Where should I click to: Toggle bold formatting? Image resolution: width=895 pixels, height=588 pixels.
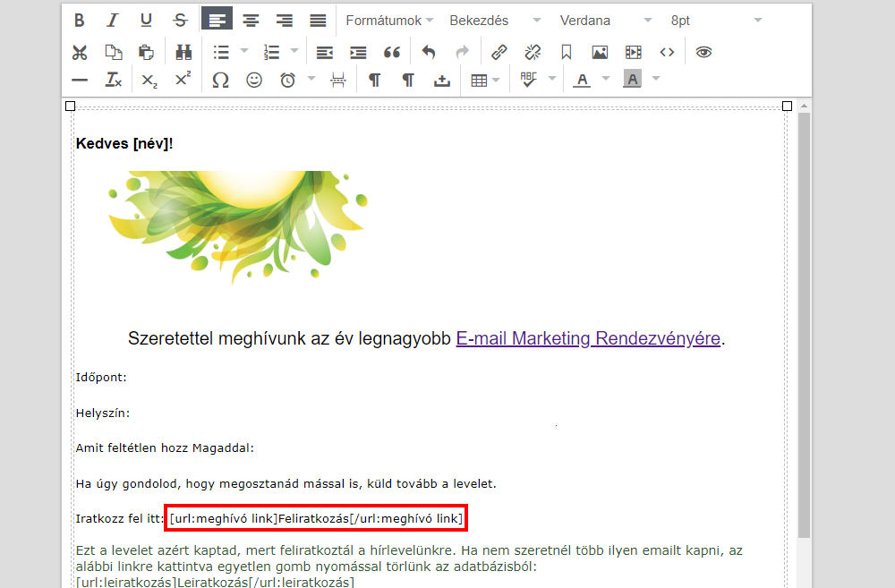pos(80,21)
